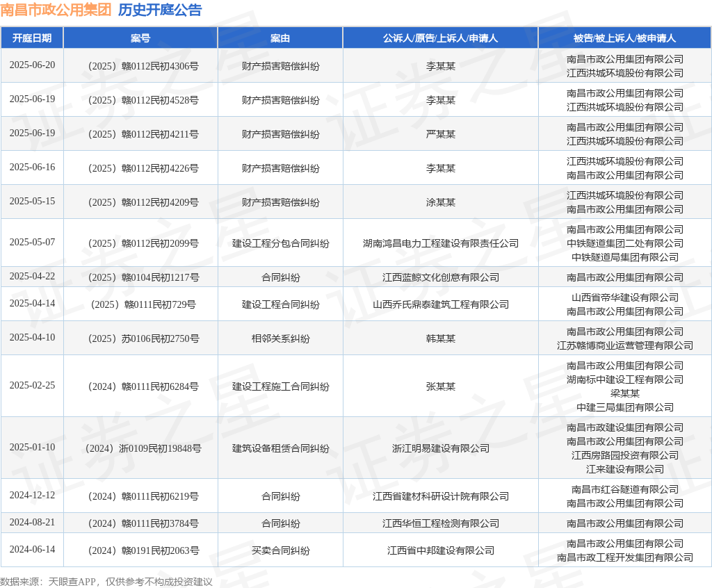Click date cell 2024-08-21

pyautogui.click(x=32, y=522)
